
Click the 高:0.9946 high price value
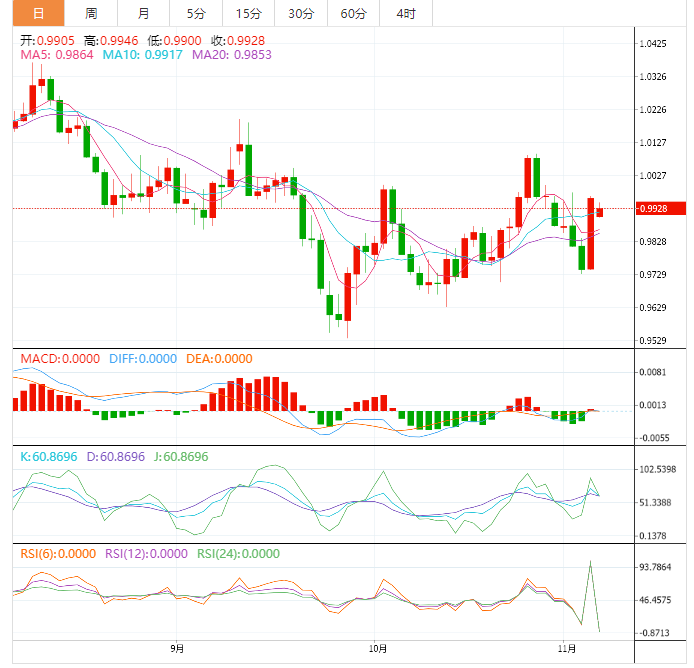click(x=111, y=41)
